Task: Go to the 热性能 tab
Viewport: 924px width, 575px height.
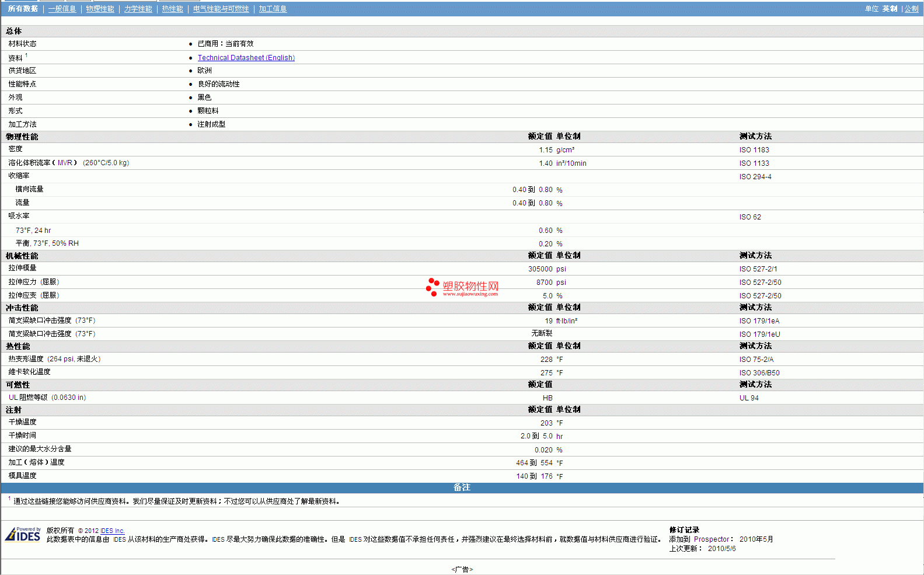Action: point(172,9)
